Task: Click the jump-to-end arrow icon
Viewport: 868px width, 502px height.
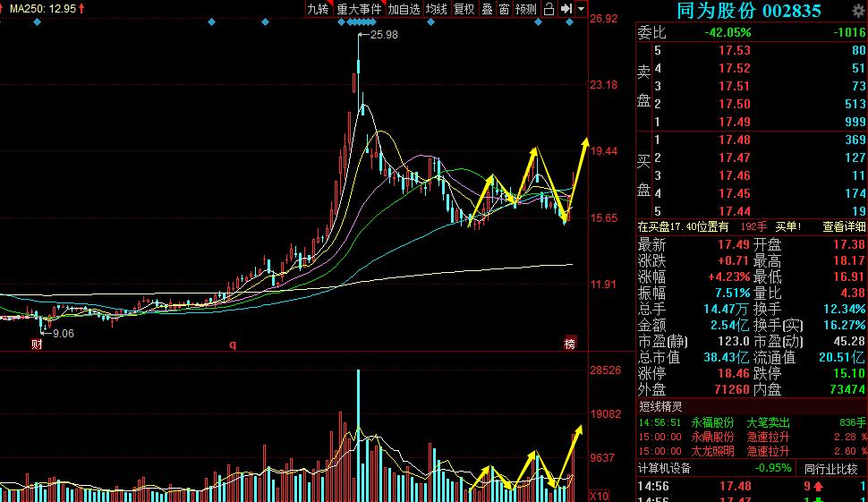Action: point(566,9)
